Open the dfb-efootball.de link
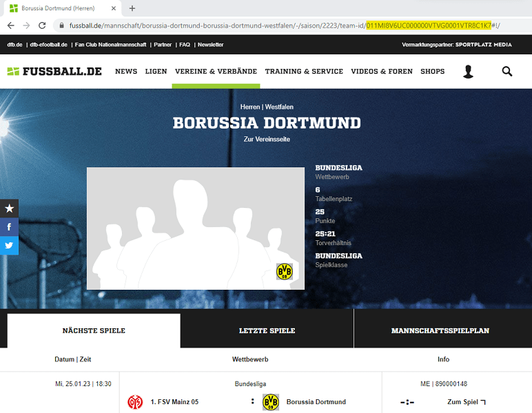The height and width of the screenshot is (413, 532). (x=48, y=45)
